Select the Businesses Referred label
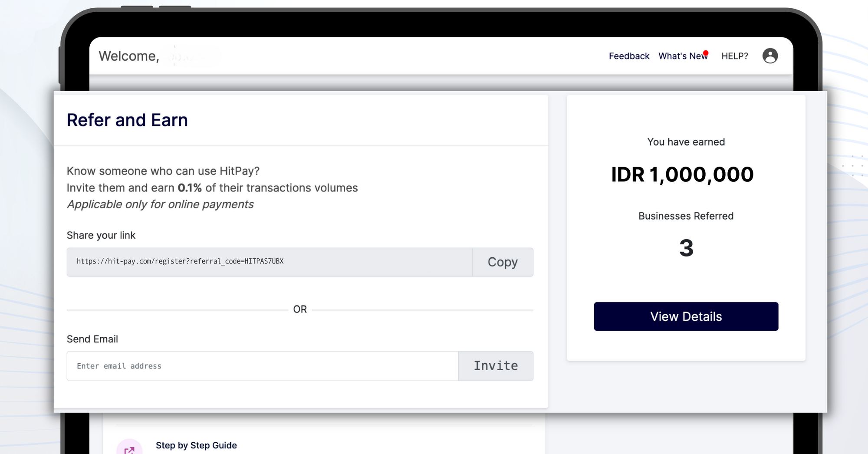 click(x=686, y=216)
